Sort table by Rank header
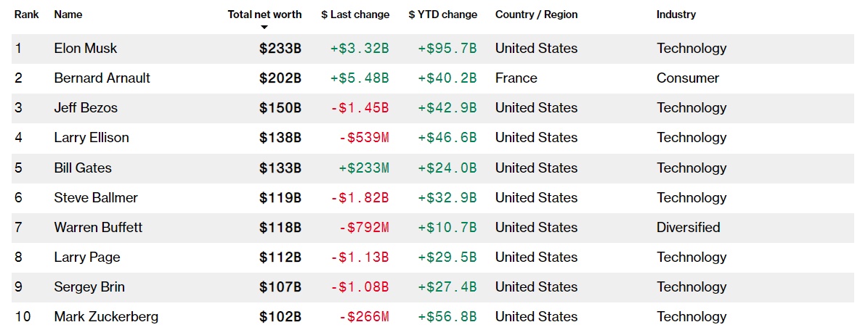The width and height of the screenshot is (868, 330). point(26,15)
